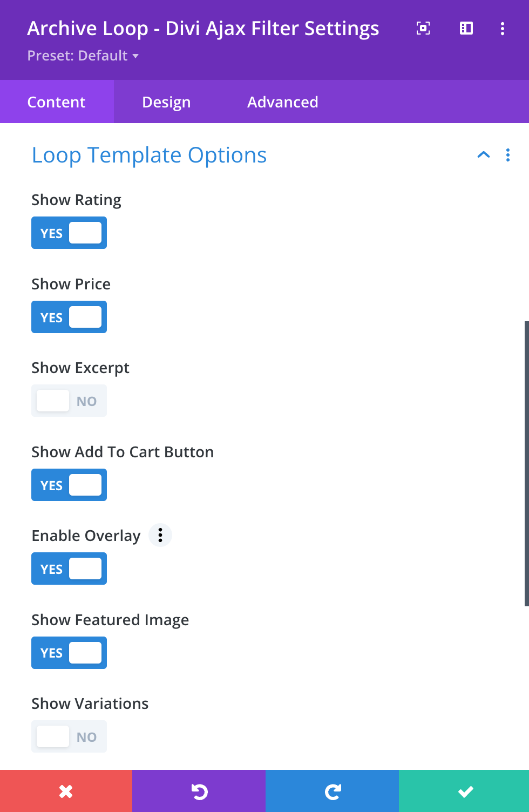Image resolution: width=529 pixels, height=812 pixels.
Task: Select the Content tab
Action: pyautogui.click(x=57, y=102)
